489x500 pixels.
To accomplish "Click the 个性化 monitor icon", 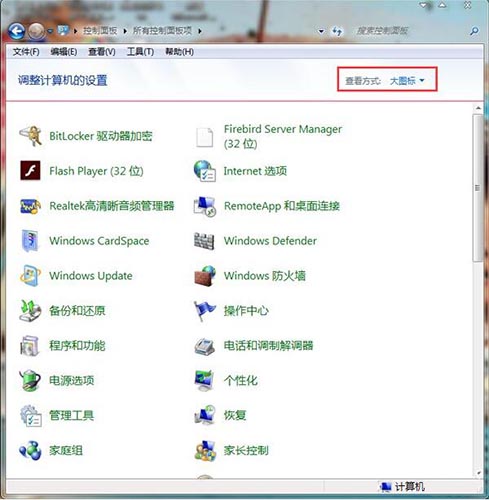I will 204,381.
